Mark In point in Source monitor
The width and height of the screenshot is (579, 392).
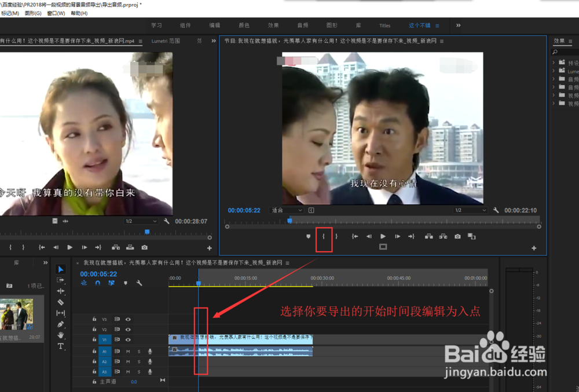point(10,247)
